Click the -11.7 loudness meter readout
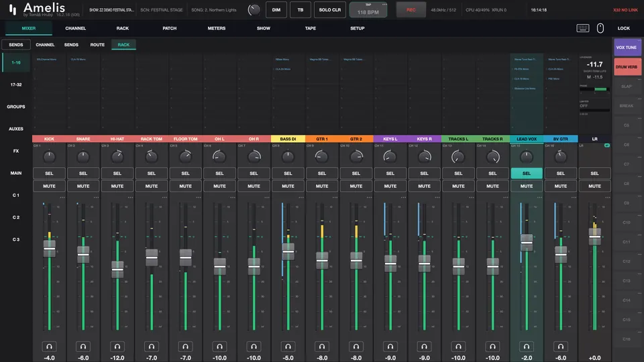 [595, 64]
